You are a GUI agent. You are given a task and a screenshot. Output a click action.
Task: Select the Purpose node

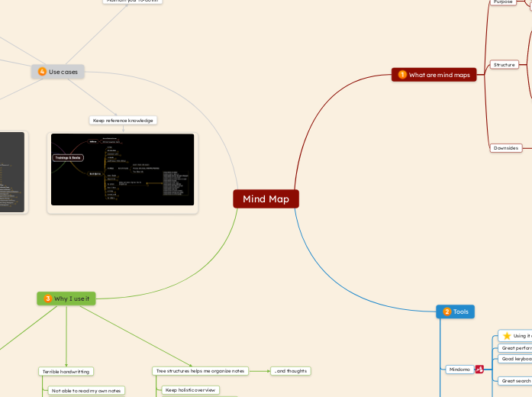click(503, 2)
